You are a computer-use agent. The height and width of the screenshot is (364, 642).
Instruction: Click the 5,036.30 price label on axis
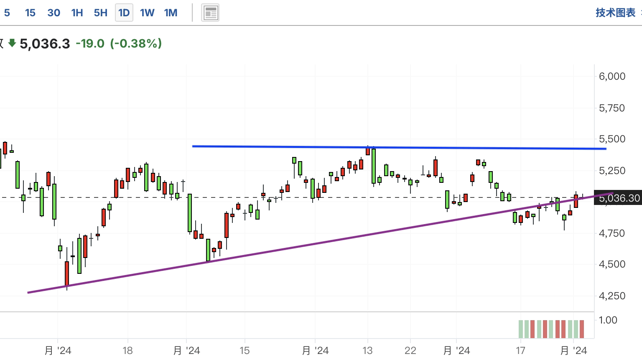[x=619, y=198]
